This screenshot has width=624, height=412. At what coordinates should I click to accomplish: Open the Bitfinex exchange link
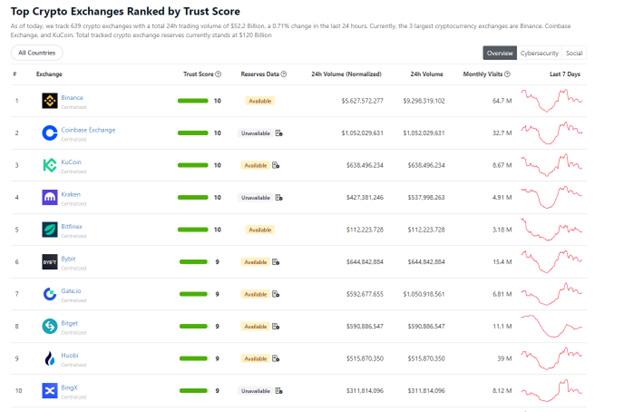(x=72, y=227)
